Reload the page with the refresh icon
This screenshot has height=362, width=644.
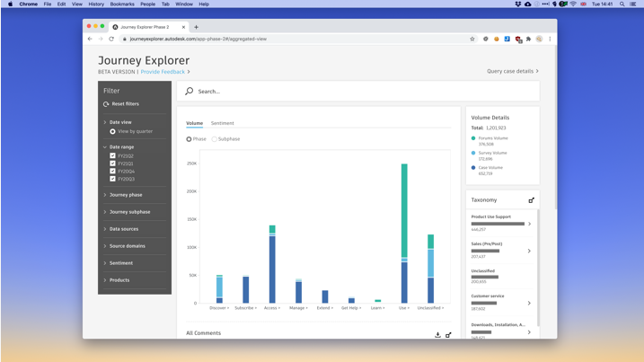tap(111, 39)
